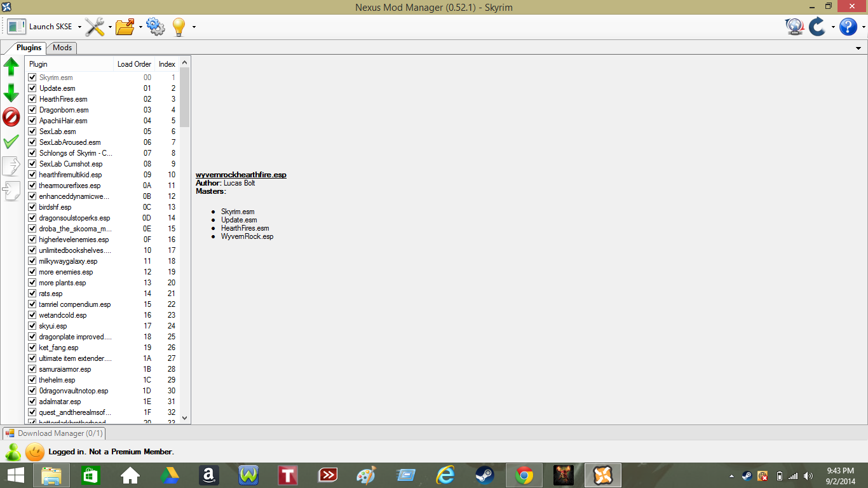This screenshot has height=488, width=868.
Task: Click the orange smiley face icon
Action: [35, 452]
